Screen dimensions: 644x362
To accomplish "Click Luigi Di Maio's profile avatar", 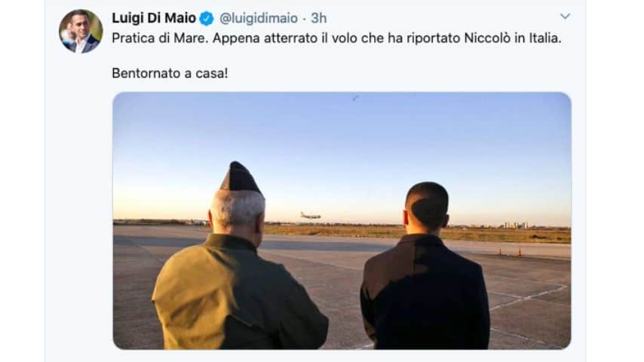I will (81, 31).
